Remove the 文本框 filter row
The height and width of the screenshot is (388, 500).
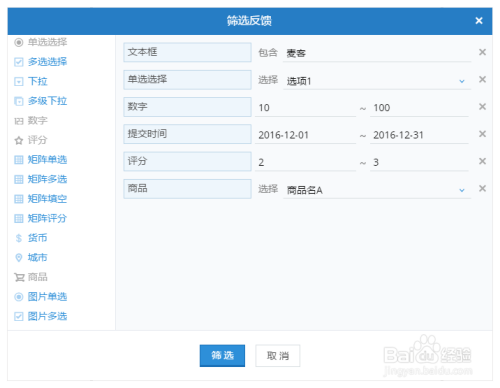pos(482,52)
